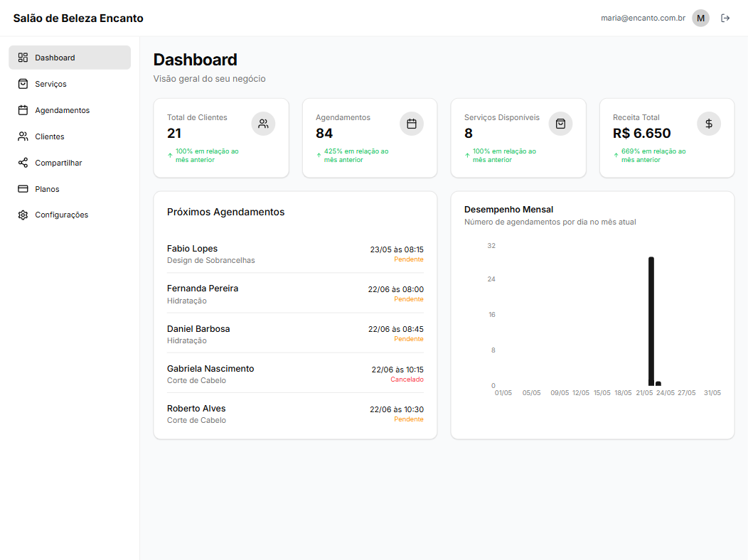Click the calendar icon in Agendamentos card

(412, 124)
